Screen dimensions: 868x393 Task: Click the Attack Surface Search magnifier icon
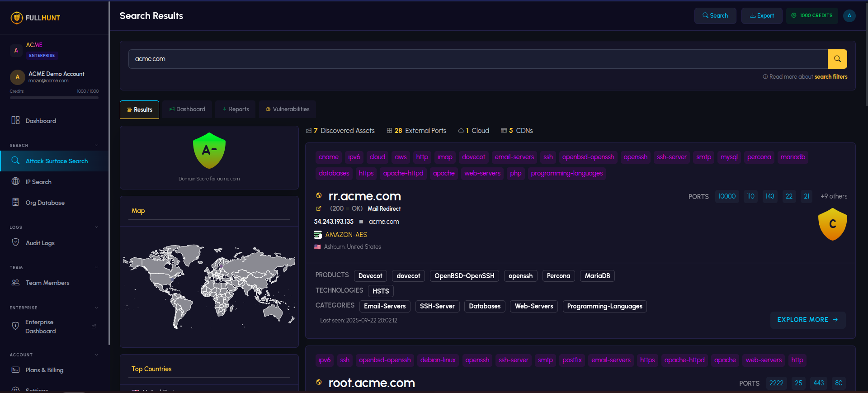point(15,161)
